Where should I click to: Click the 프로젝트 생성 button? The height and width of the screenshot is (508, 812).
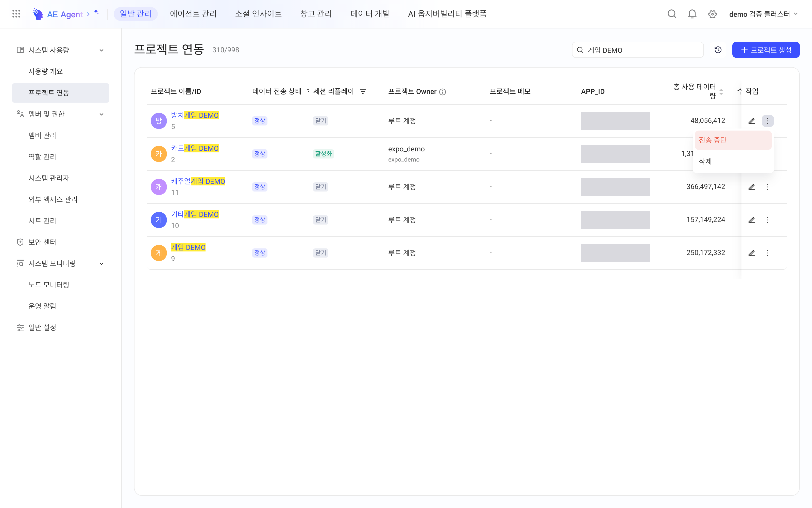pos(766,50)
